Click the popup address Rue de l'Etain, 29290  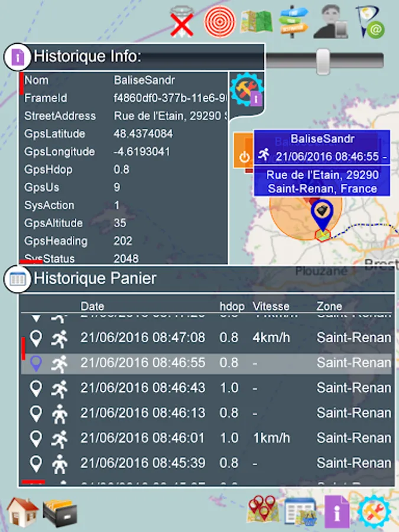pyautogui.click(x=322, y=175)
